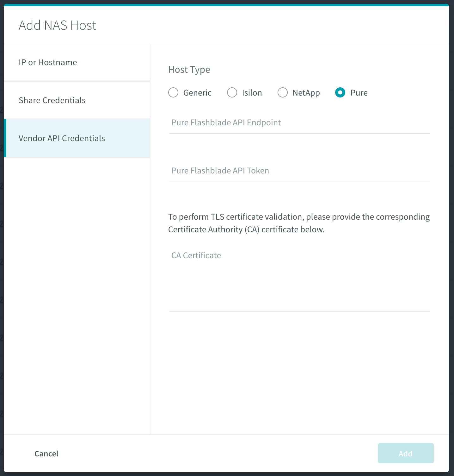
Task: Click the Host Type heading
Action: [x=189, y=70]
